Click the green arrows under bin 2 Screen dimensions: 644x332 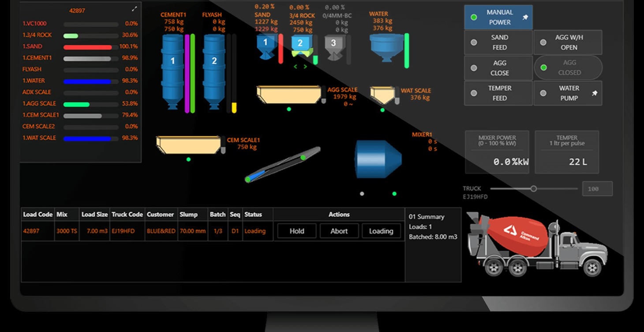[x=300, y=67]
